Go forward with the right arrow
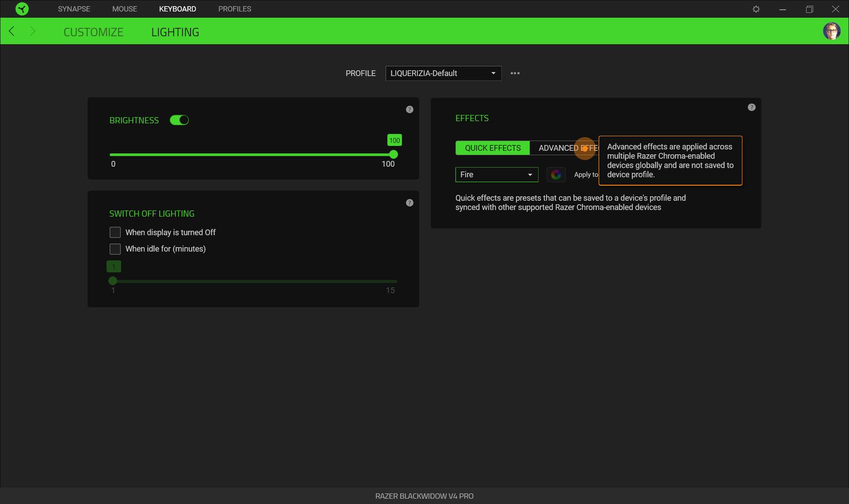The image size is (849, 504). pos(32,31)
